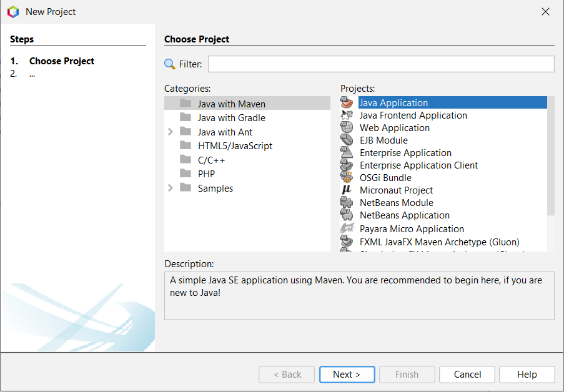The width and height of the screenshot is (564, 392).
Task: Click the C/C++ folder icon
Action: (186, 159)
